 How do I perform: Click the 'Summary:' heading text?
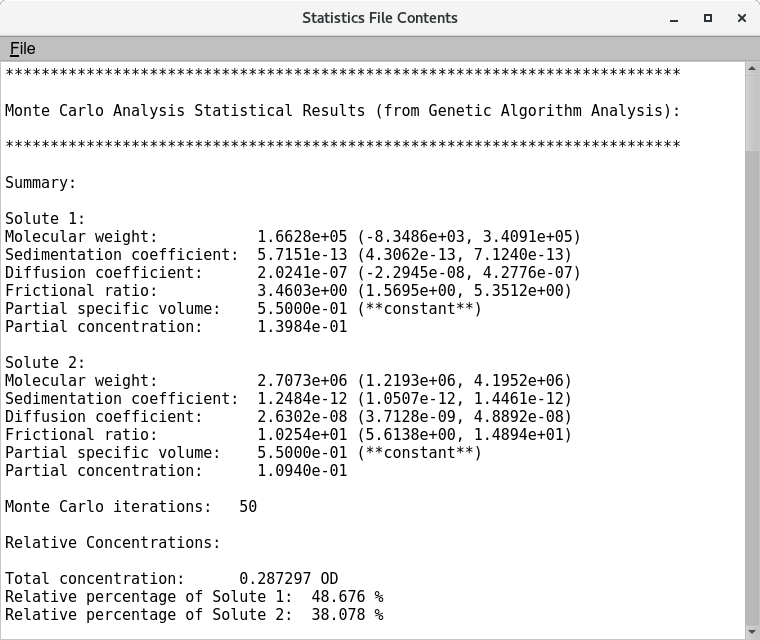40,183
